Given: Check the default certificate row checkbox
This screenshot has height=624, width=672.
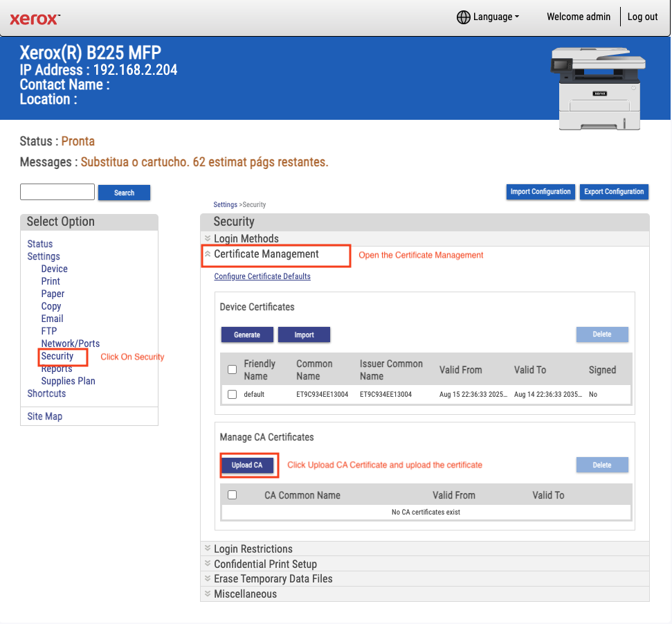Looking at the screenshot, I should pyautogui.click(x=233, y=394).
